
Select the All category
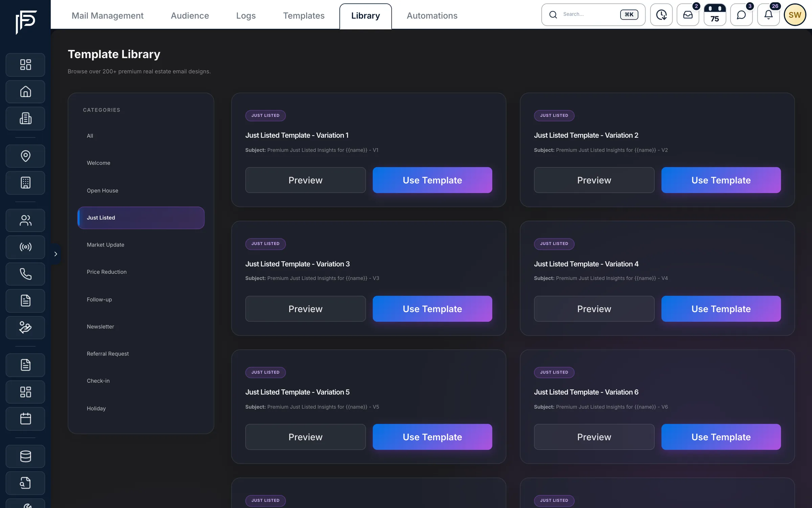(x=141, y=136)
